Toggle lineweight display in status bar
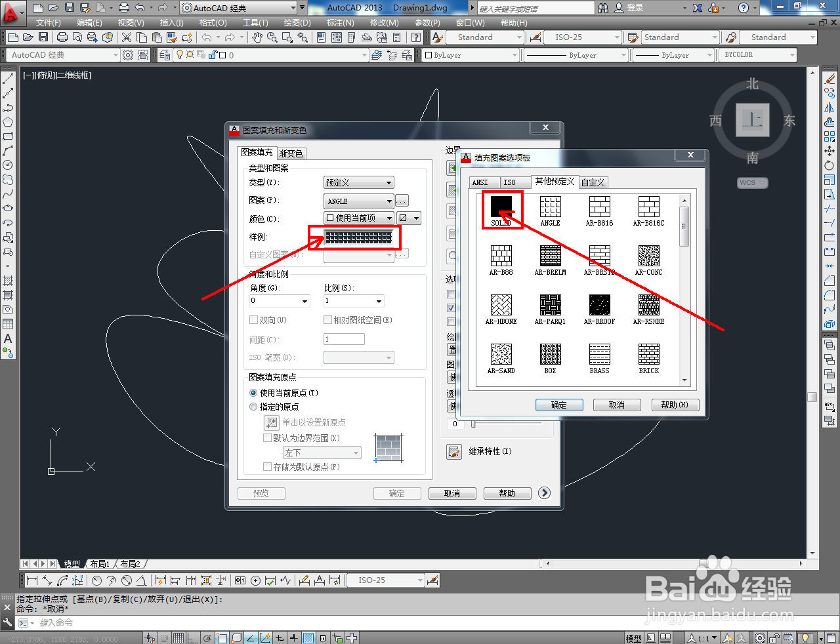Image resolution: width=840 pixels, height=644 pixels. click(x=293, y=638)
